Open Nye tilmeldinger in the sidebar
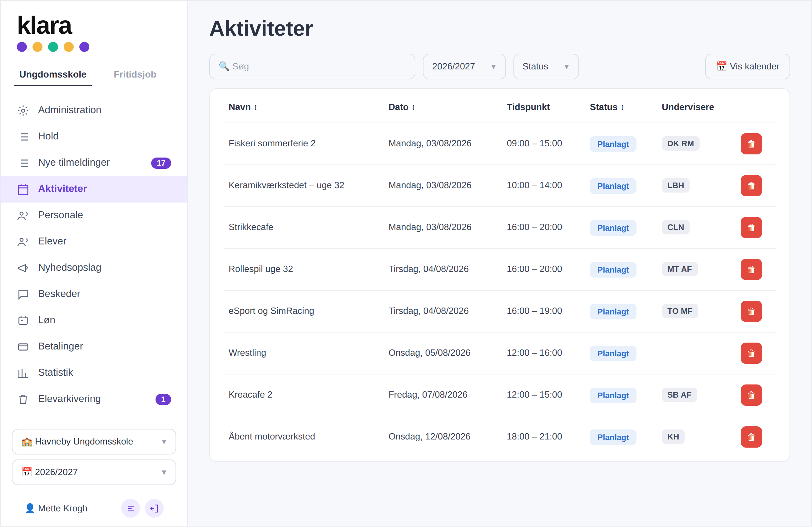 94,163
